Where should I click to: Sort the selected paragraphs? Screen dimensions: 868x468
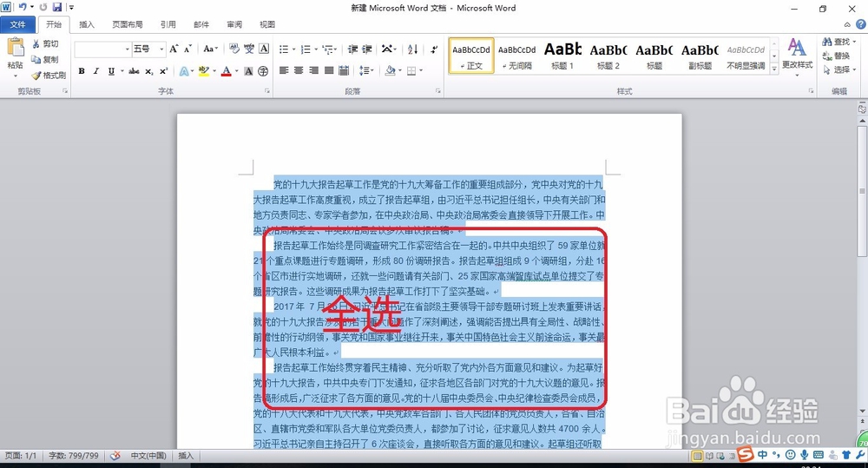click(x=412, y=49)
